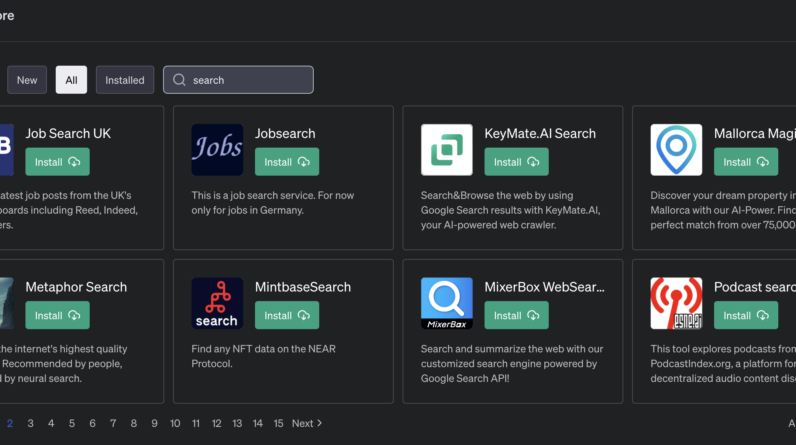Click the MixerBox WebSear... title
Viewport: 796px width, 445px height.
(545, 287)
